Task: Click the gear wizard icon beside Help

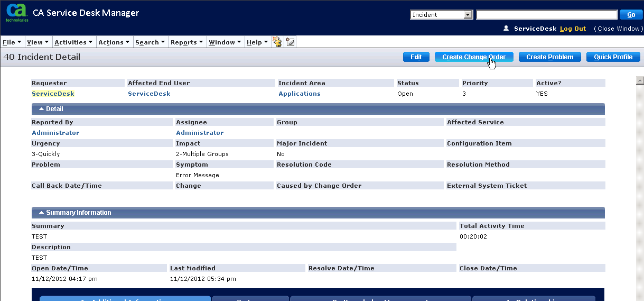Action: (x=277, y=42)
